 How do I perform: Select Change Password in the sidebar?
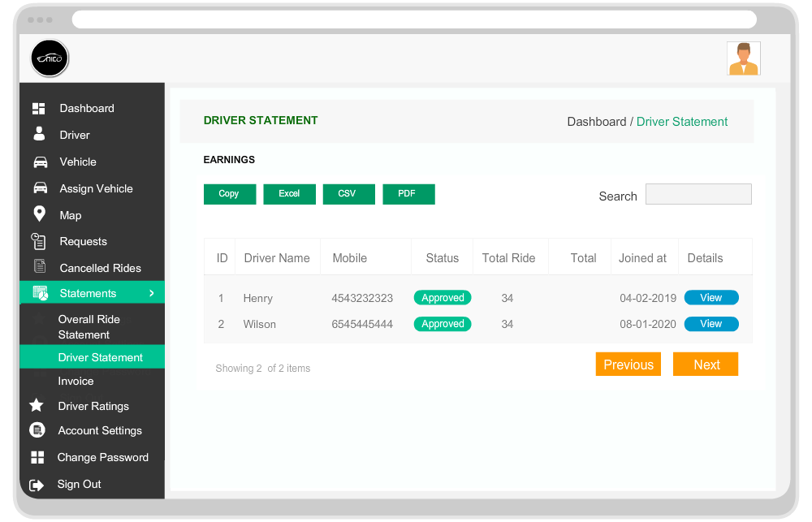tap(103, 457)
